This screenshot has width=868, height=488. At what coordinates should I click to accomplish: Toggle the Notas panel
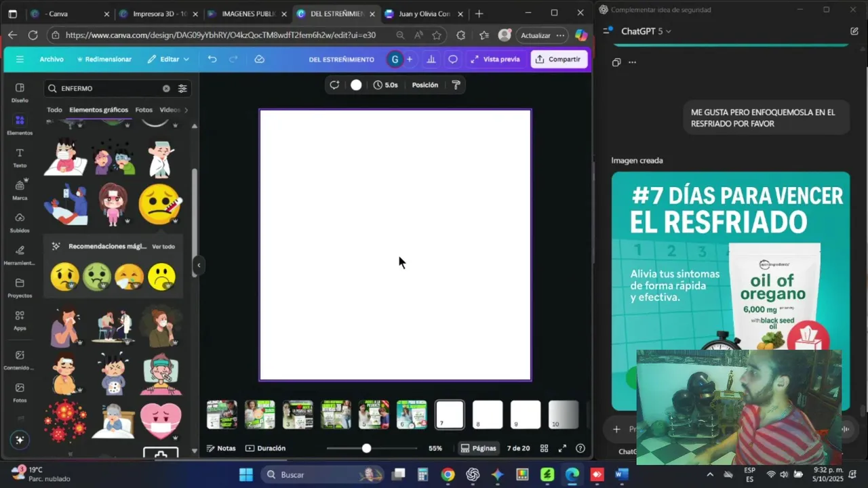221,448
